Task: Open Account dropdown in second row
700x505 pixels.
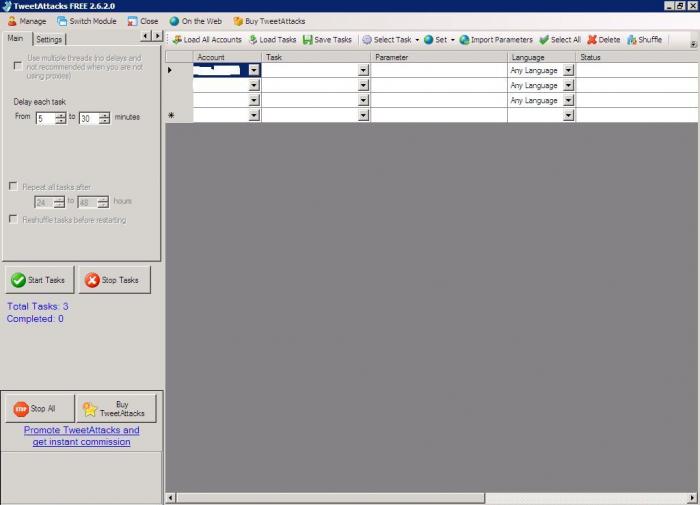Action: pos(254,85)
